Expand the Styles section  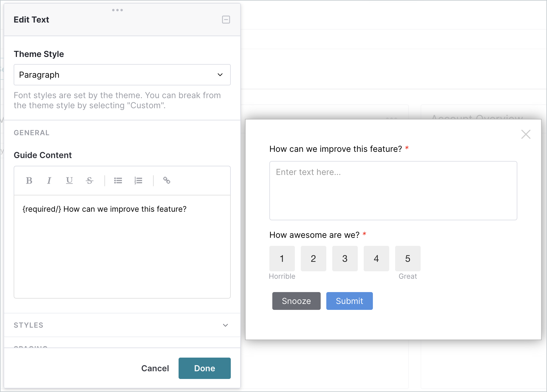pyautogui.click(x=122, y=325)
